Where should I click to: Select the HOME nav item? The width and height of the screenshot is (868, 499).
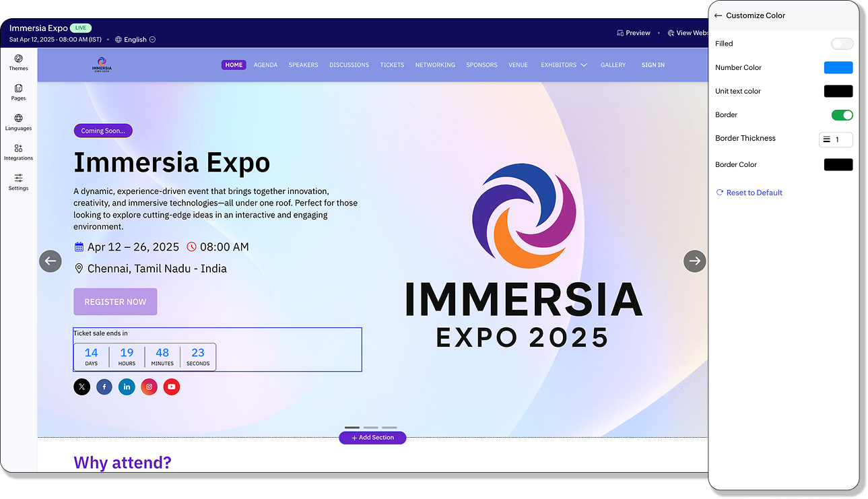click(x=234, y=65)
